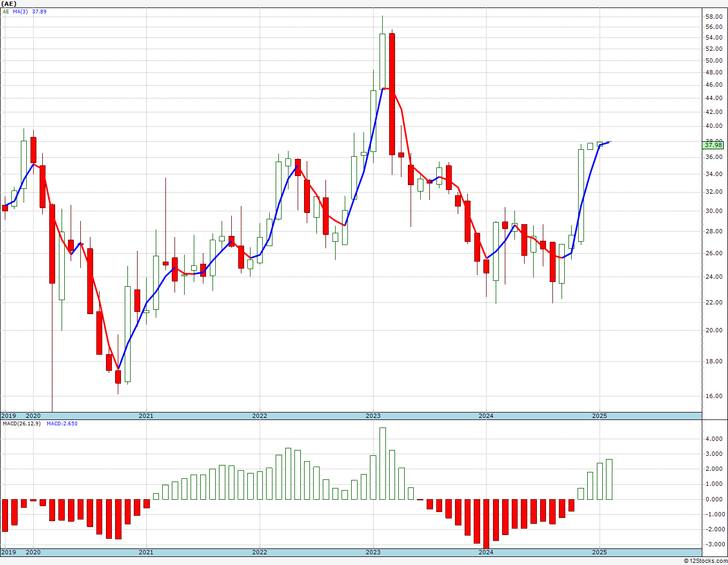This screenshot has height=565, width=728.
Task: Select the 50.00 price axis label
Action: 714,60
